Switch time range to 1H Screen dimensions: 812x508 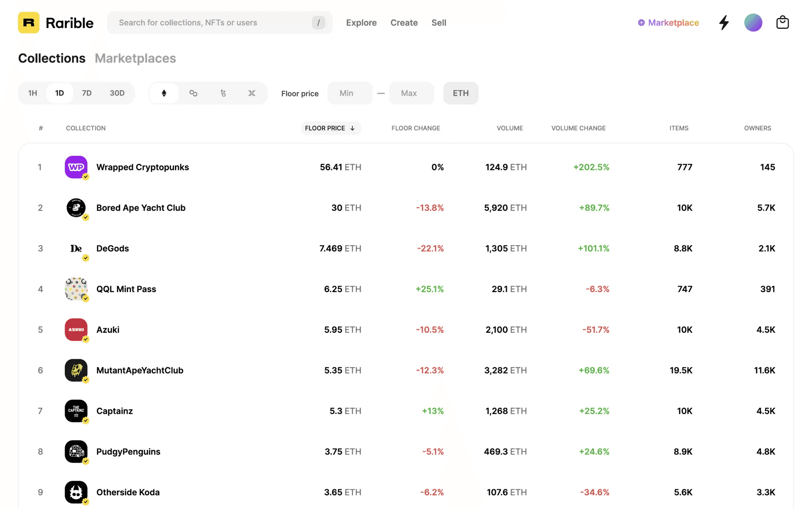33,93
